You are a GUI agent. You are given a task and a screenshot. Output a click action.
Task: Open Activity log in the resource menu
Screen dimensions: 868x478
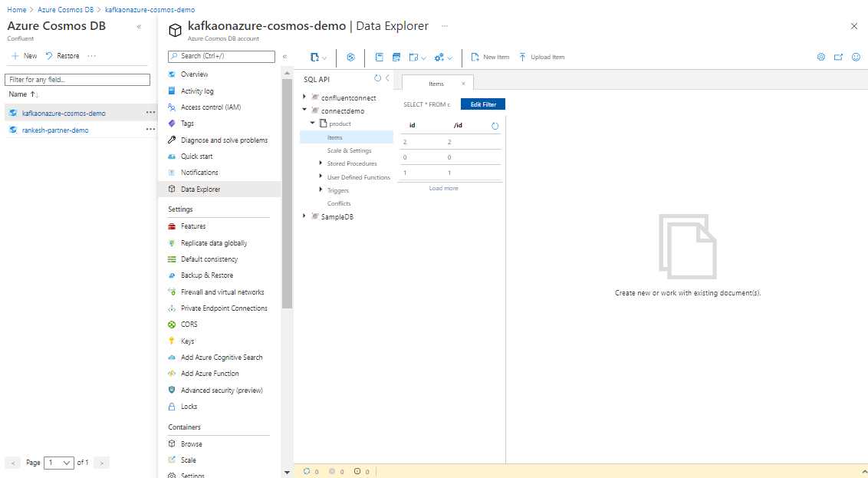197,91
